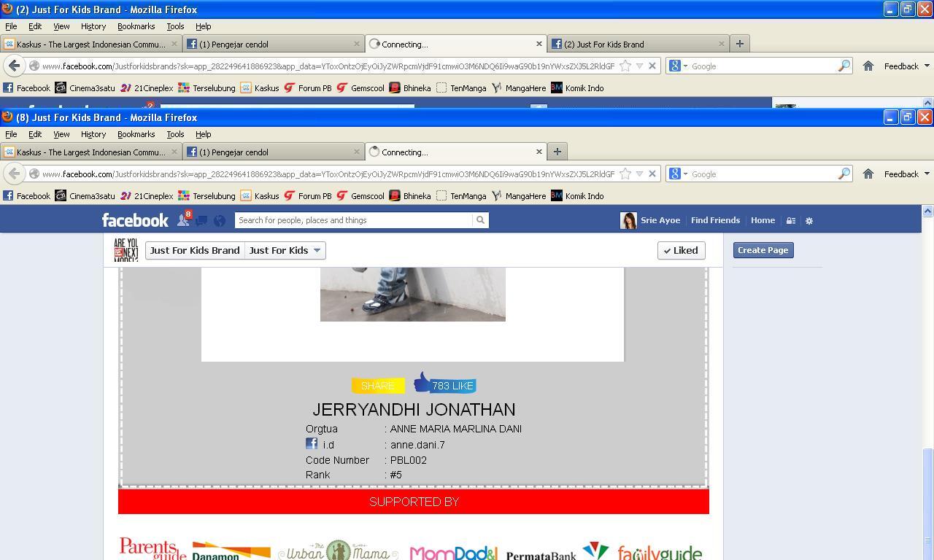The width and height of the screenshot is (934, 560).
Task: Stop loading with X in rear window address bar
Action: [652, 66]
